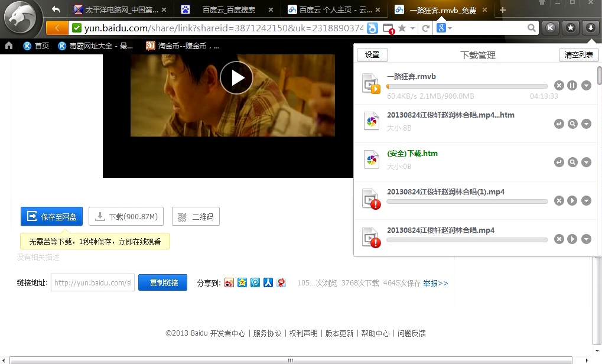The height and width of the screenshot is (364, 602).
Task: Retry downloading (安全)下载.htm
Action: (x=559, y=162)
